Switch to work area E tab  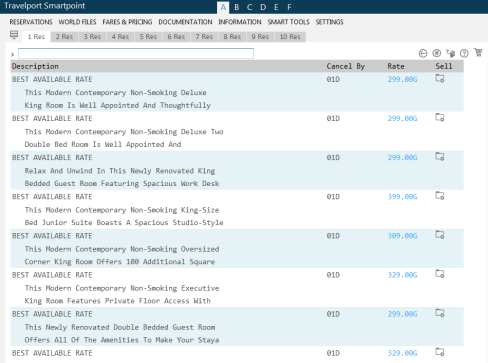click(276, 7)
